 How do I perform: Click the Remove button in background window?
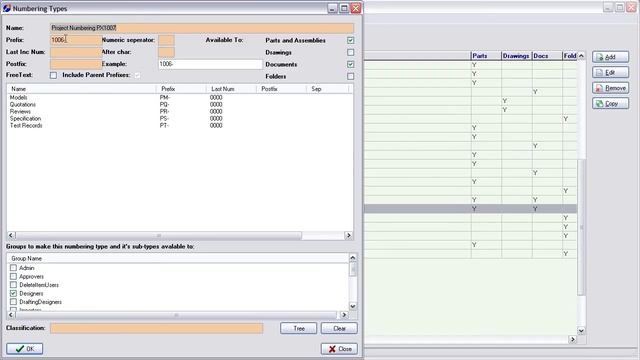point(610,88)
